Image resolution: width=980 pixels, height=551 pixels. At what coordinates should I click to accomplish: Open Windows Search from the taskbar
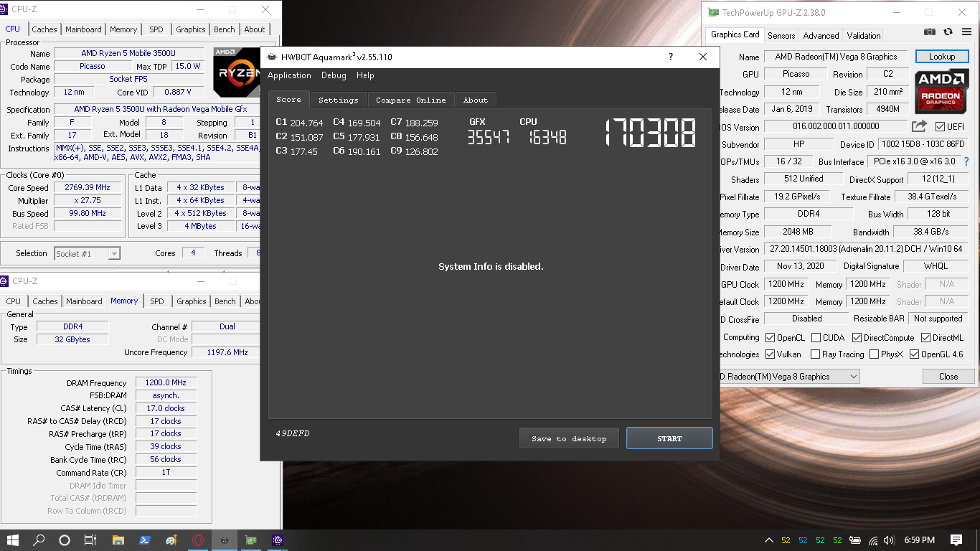pos(39,540)
